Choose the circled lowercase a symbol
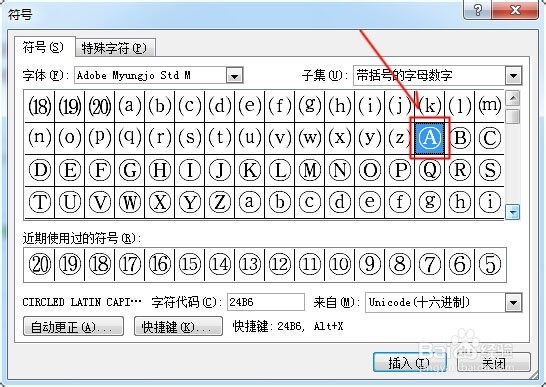 tap(250, 202)
